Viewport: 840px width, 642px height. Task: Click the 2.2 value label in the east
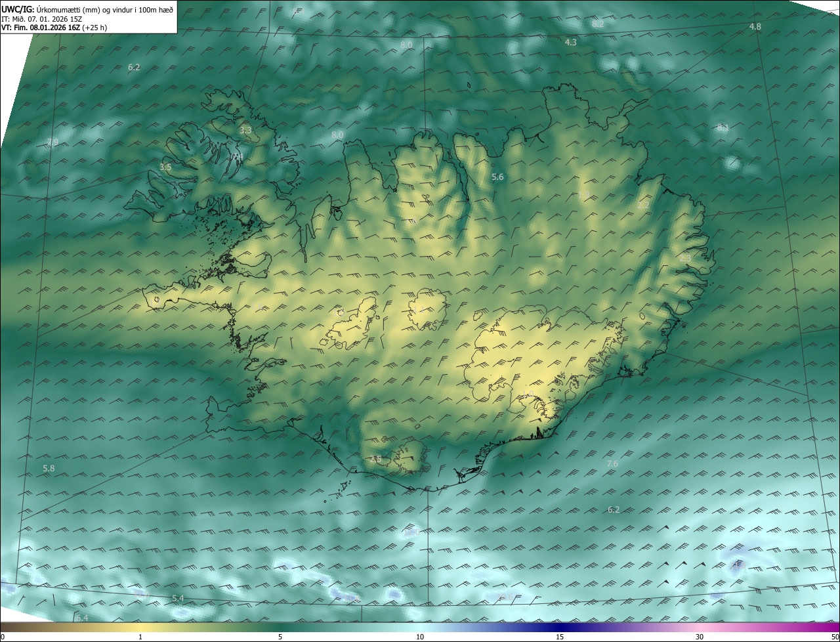(x=643, y=205)
